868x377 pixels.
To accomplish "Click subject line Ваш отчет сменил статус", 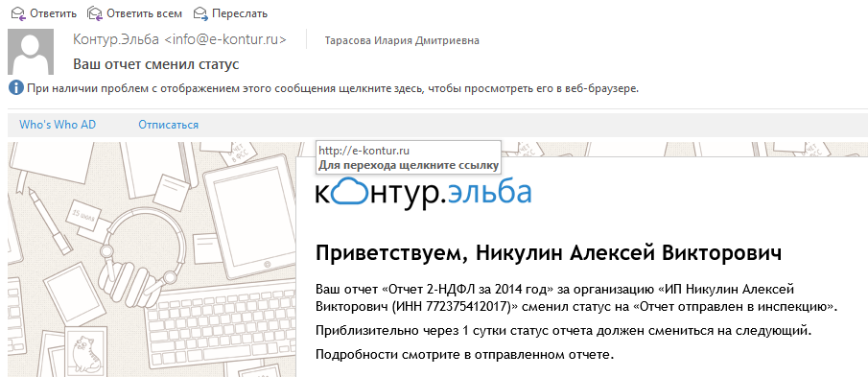I will tap(156, 64).
